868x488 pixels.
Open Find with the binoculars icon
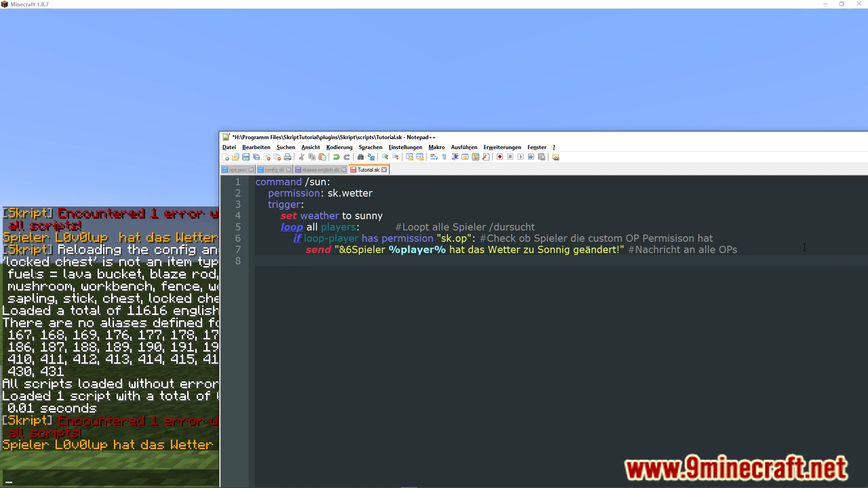361,157
